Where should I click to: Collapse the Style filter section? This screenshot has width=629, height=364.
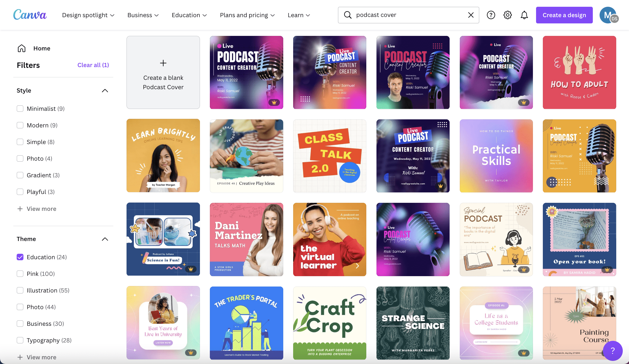click(x=105, y=90)
